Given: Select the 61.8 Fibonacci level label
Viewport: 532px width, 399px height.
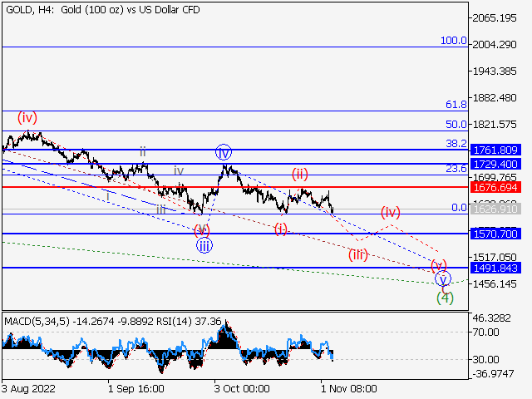Looking at the screenshot, I should 456,105.
